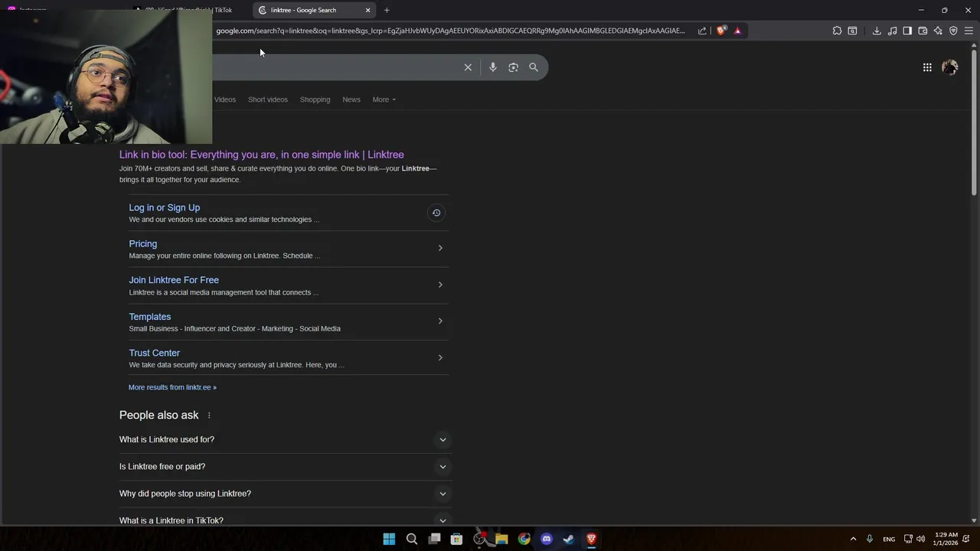The image size is (980, 551).
Task: Expand What is Linktree used for?
Action: pyautogui.click(x=286, y=439)
